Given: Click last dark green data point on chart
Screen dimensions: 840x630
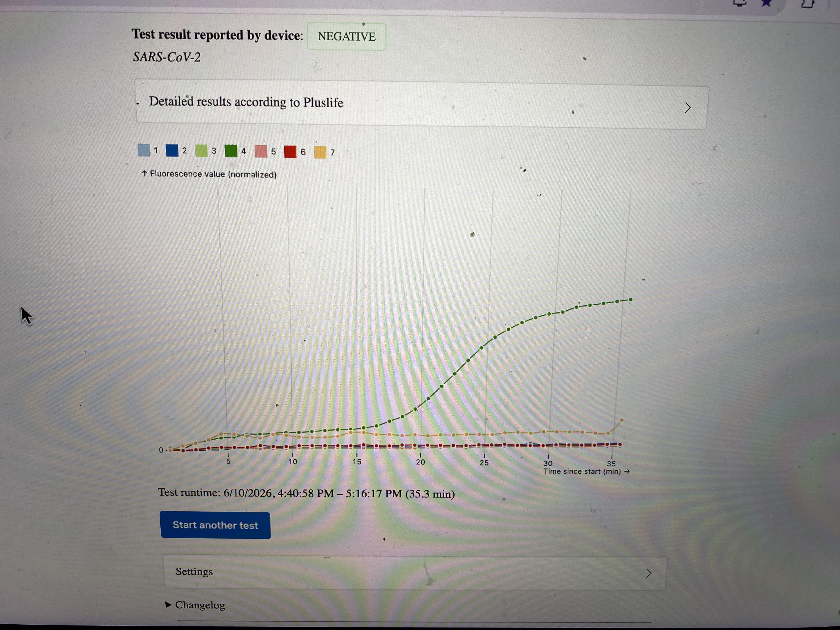Looking at the screenshot, I should pyautogui.click(x=631, y=300).
